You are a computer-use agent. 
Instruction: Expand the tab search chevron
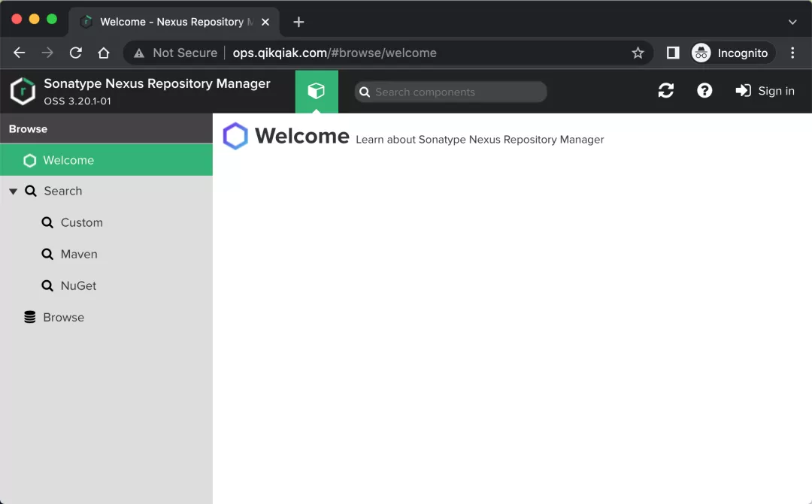point(792,22)
